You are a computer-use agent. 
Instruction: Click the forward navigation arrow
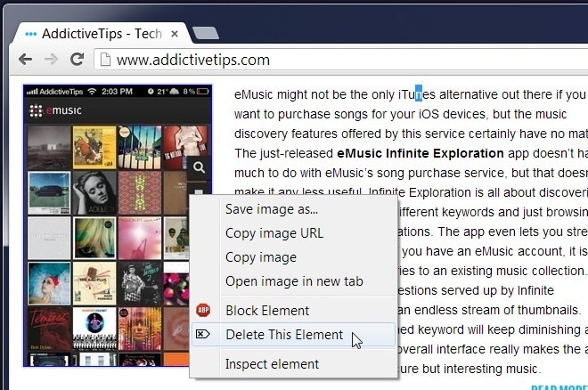click(x=51, y=59)
